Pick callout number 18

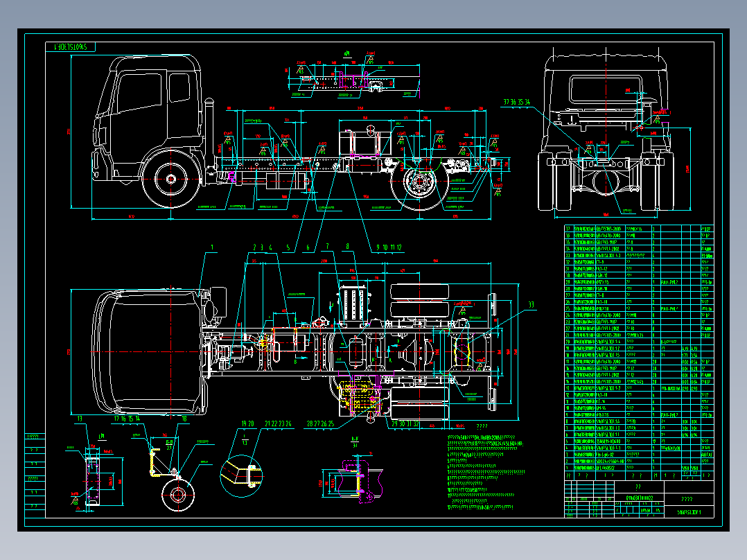pos(184,419)
